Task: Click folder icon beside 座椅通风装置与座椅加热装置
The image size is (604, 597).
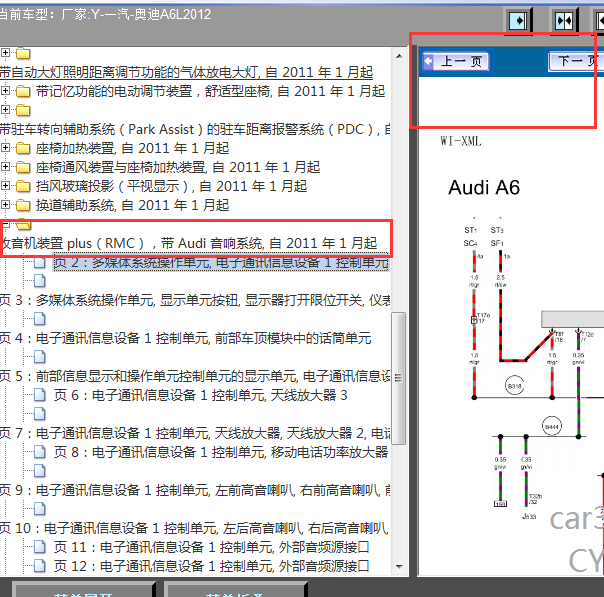Action: 23,167
